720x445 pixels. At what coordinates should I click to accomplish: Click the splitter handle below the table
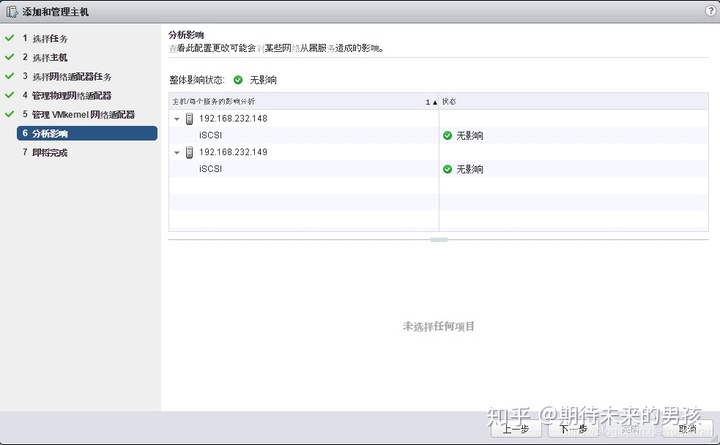tap(439, 240)
